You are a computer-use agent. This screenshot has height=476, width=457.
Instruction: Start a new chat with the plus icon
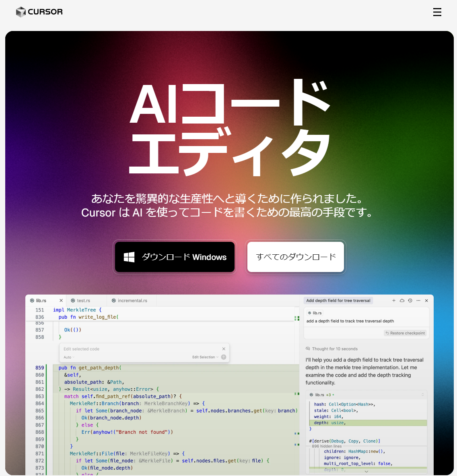tap(394, 301)
